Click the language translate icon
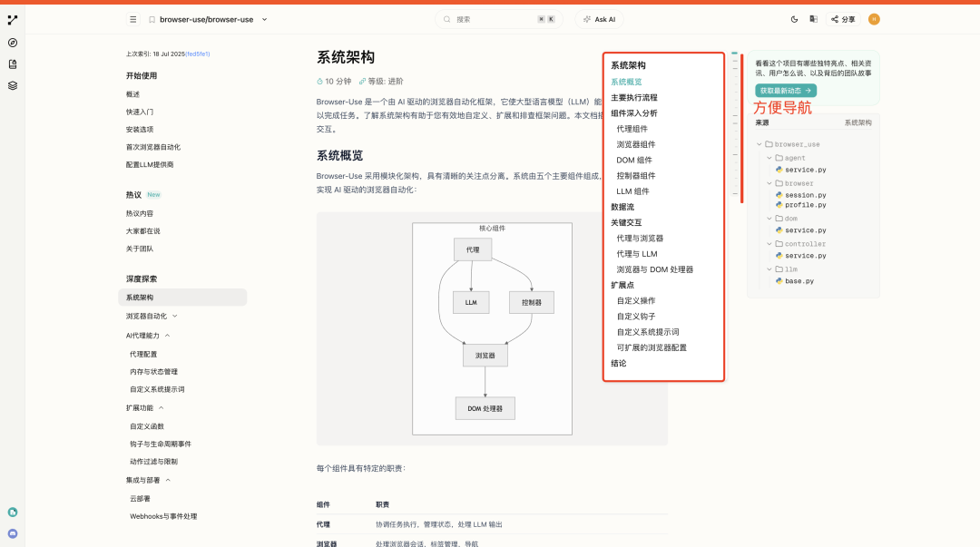Screen dimensions: 980x547 pos(813,19)
